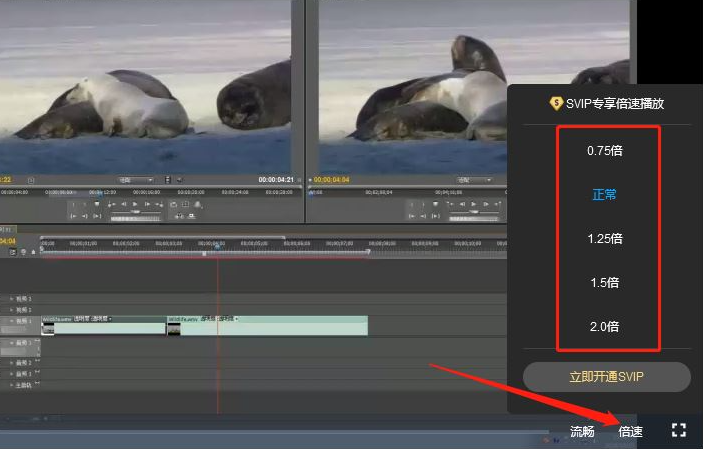Expand the 音频 3 track
Screen dimensions: 703x449
coord(12,374)
